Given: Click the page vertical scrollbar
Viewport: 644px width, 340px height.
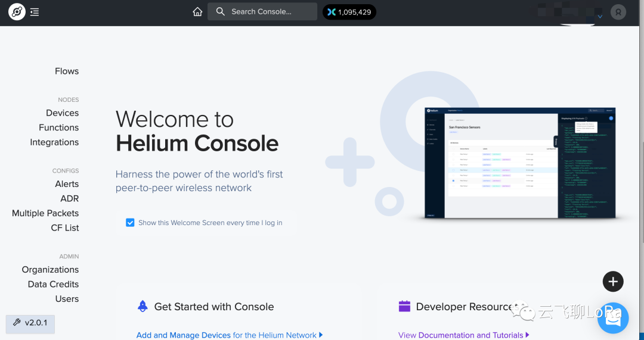Looking at the screenshot, I should tap(642, 193).
